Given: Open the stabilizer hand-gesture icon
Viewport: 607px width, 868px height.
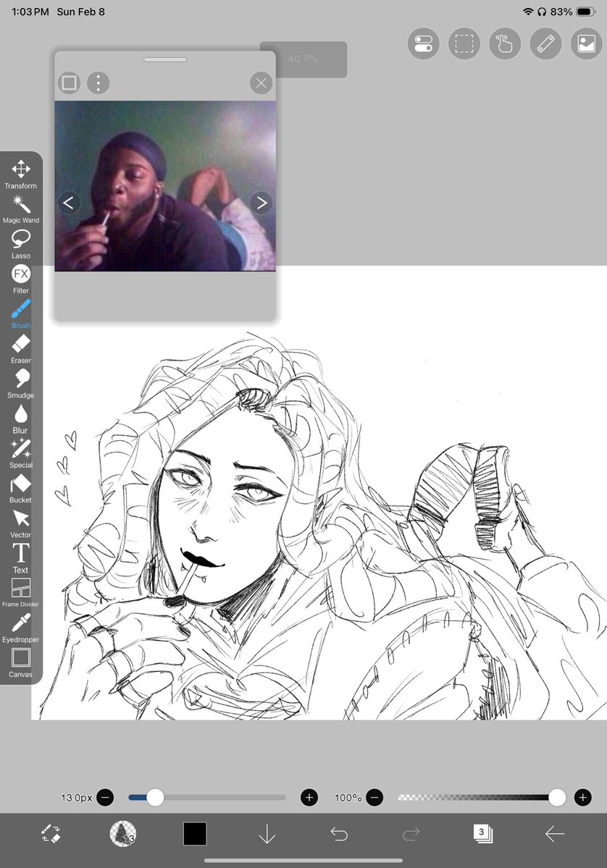Looking at the screenshot, I should click(x=505, y=43).
